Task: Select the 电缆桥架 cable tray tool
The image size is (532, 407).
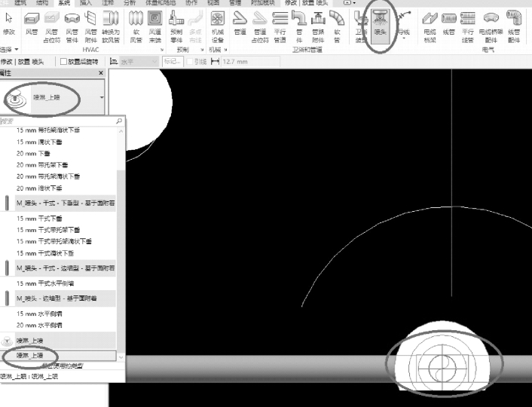Action: point(430,26)
